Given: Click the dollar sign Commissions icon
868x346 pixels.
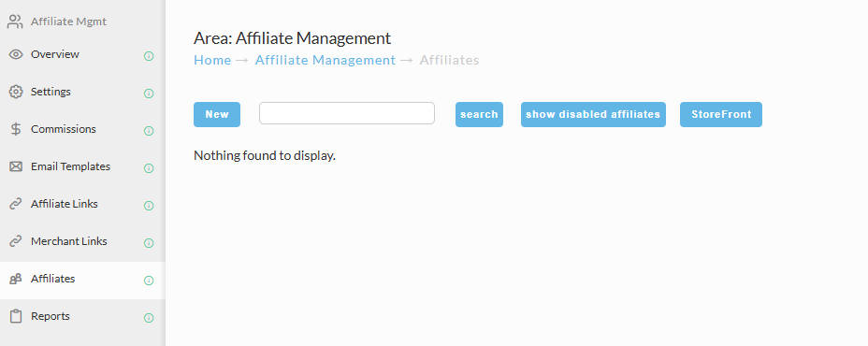Looking at the screenshot, I should (x=16, y=129).
